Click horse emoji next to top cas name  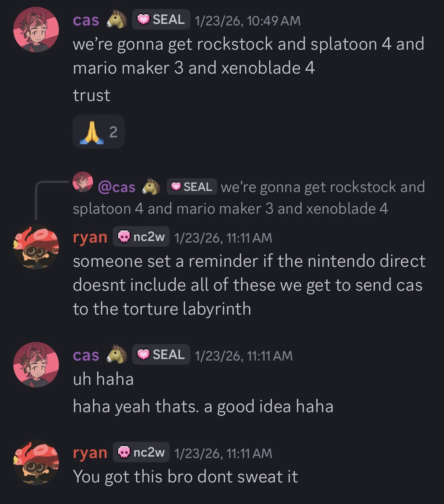click(x=117, y=19)
